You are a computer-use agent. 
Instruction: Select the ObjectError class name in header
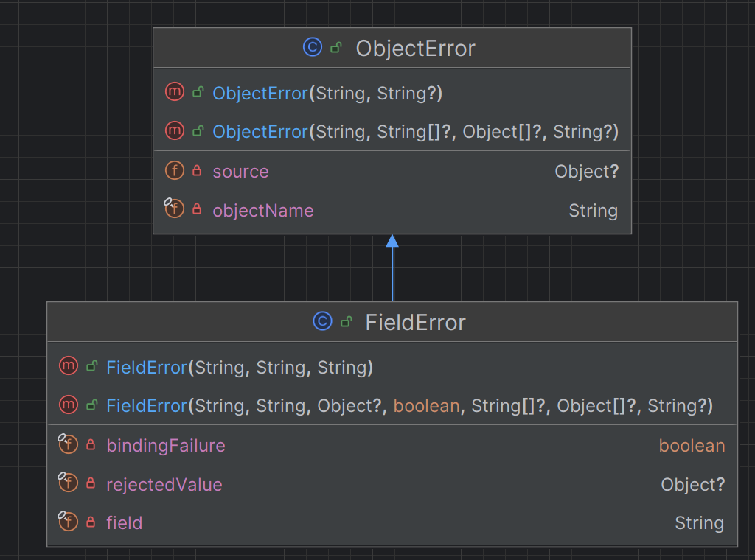point(415,49)
